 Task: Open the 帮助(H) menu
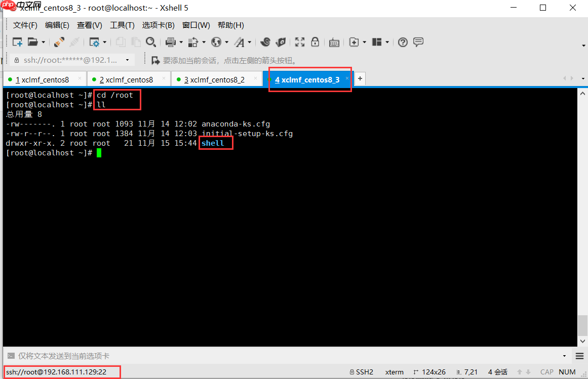click(x=230, y=25)
